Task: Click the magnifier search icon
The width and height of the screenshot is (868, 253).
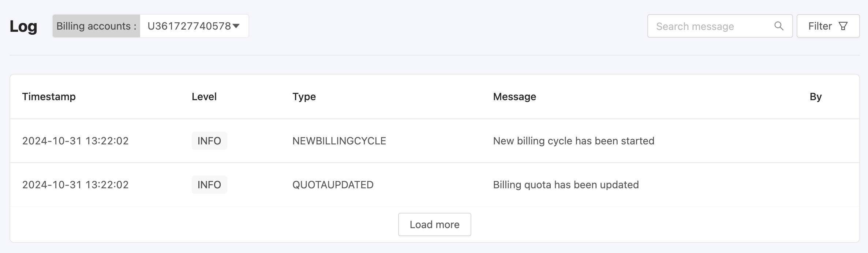Action: [779, 26]
